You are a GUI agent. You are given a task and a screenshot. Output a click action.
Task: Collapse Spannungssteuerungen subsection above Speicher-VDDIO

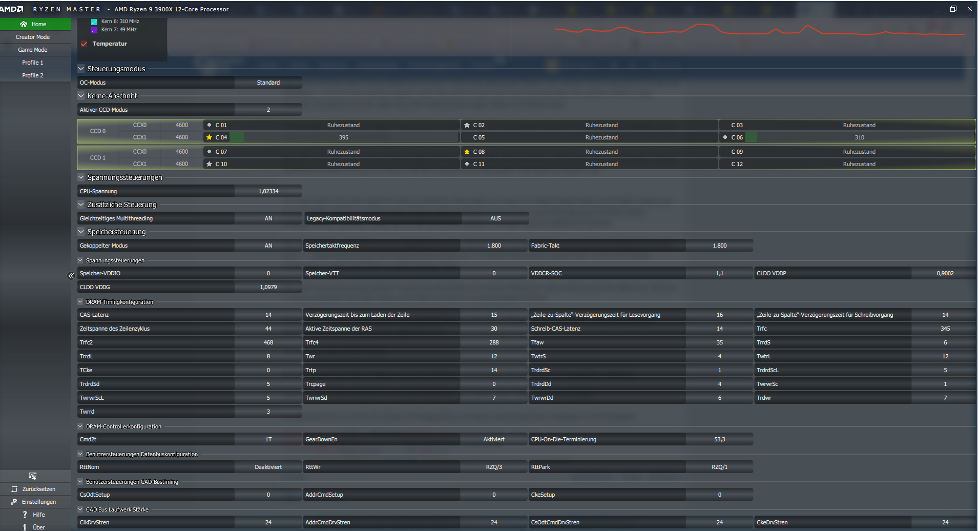80,260
